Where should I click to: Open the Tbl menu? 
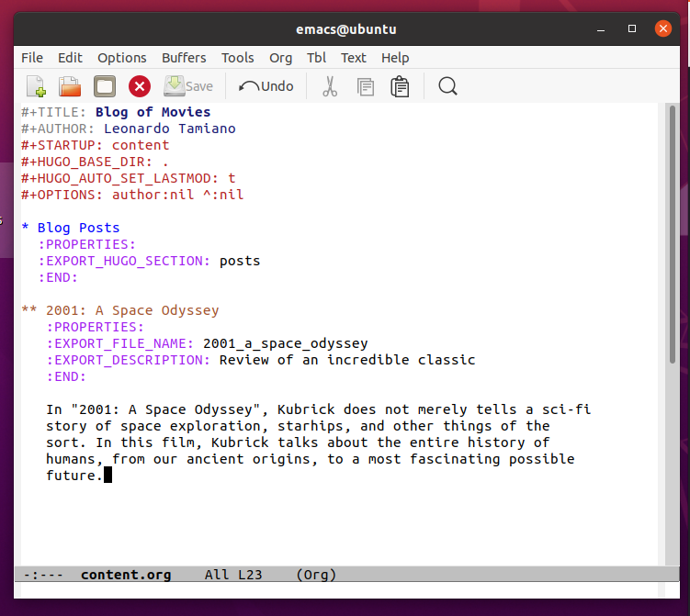point(316,58)
